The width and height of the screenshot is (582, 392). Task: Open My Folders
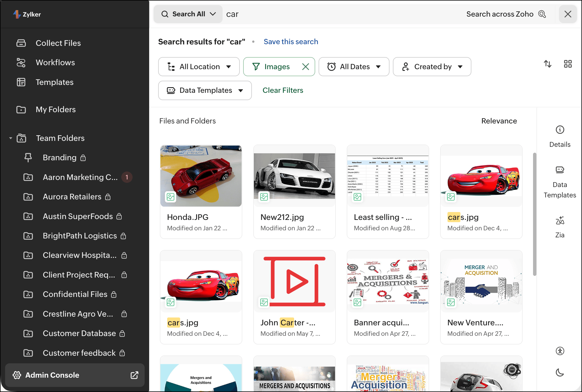(x=55, y=109)
